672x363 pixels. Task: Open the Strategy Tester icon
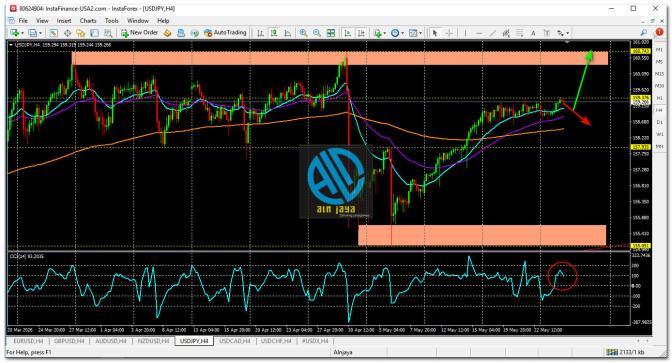[108, 33]
